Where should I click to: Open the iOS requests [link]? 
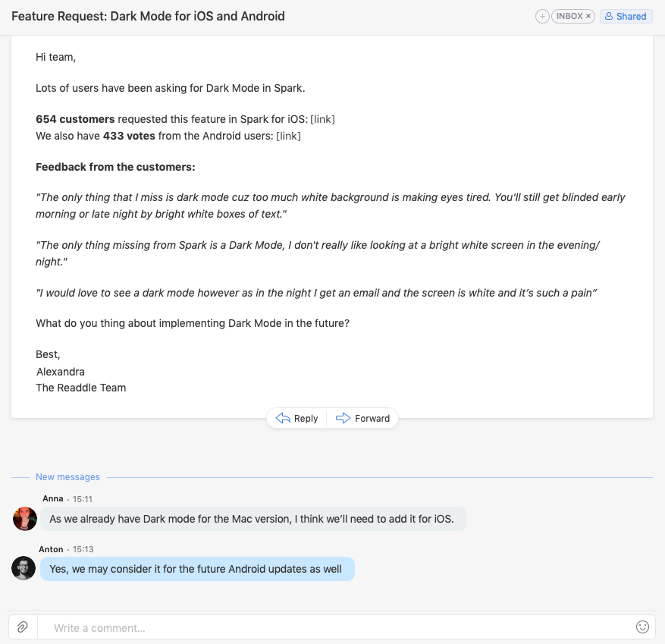coord(322,119)
